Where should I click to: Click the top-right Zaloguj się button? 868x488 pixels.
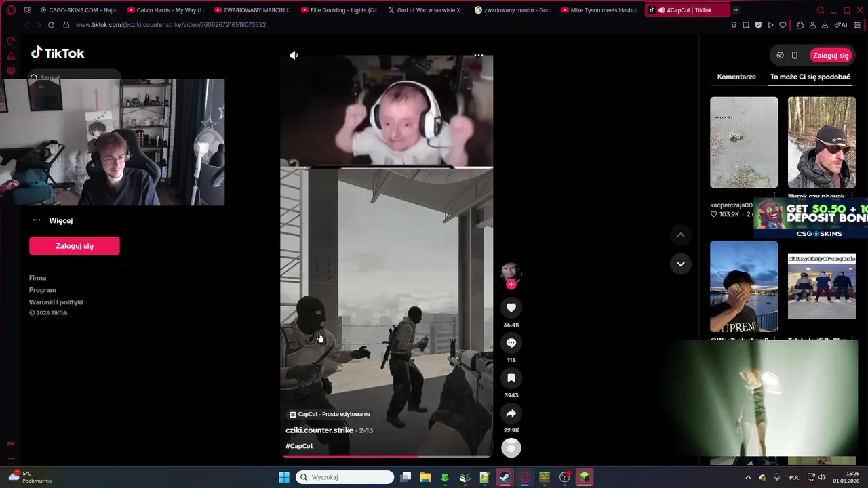pyautogui.click(x=831, y=56)
